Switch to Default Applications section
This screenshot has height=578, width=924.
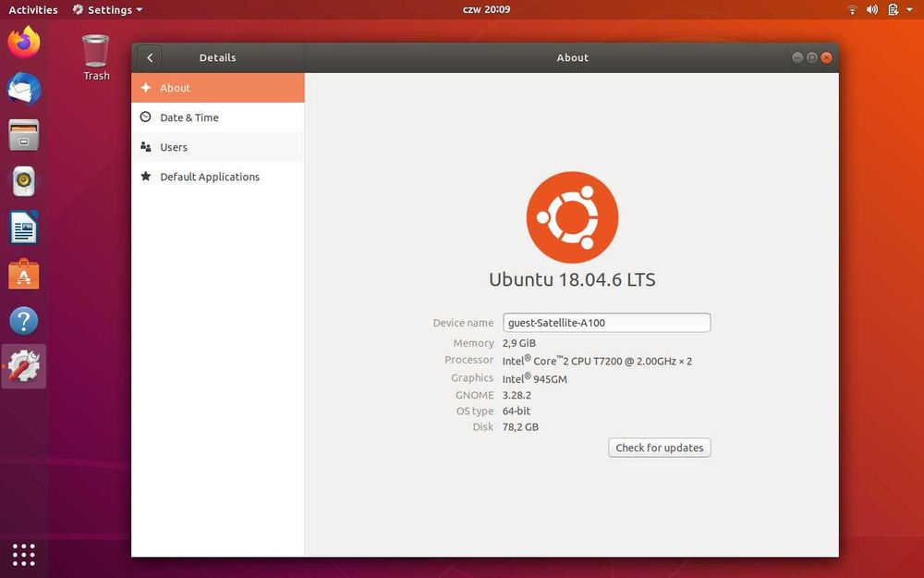218,177
